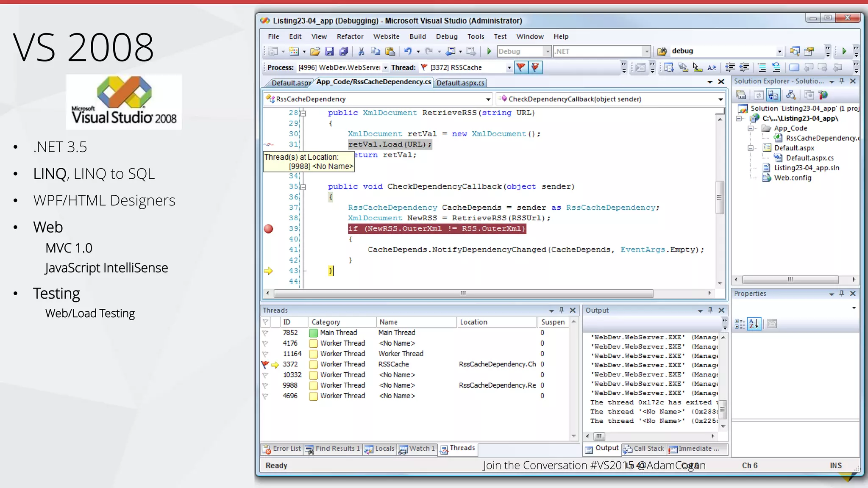Select Listing23-04_app.sln in Solution Explorer
The image size is (868, 488).
click(807, 168)
